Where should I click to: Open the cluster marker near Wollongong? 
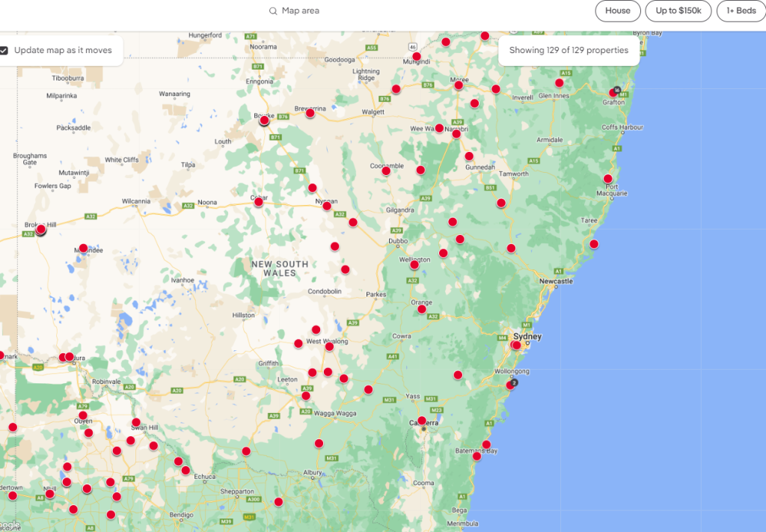(x=511, y=385)
